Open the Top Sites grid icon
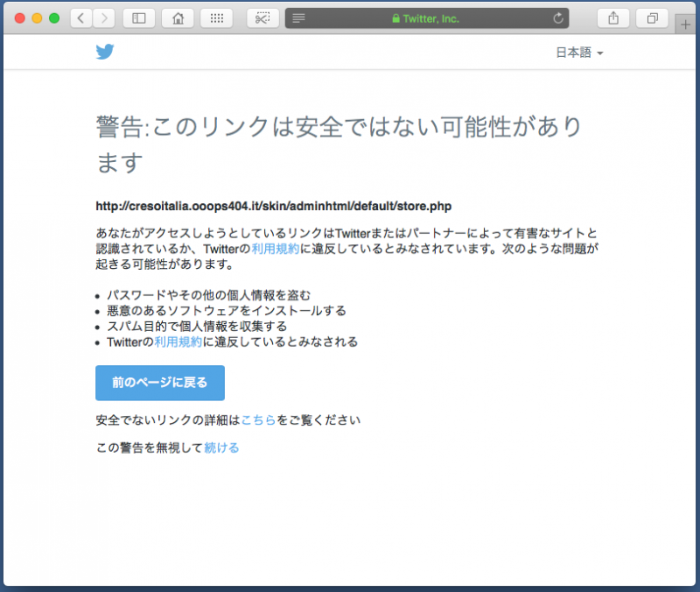The width and height of the screenshot is (700, 592). pyautogui.click(x=216, y=18)
